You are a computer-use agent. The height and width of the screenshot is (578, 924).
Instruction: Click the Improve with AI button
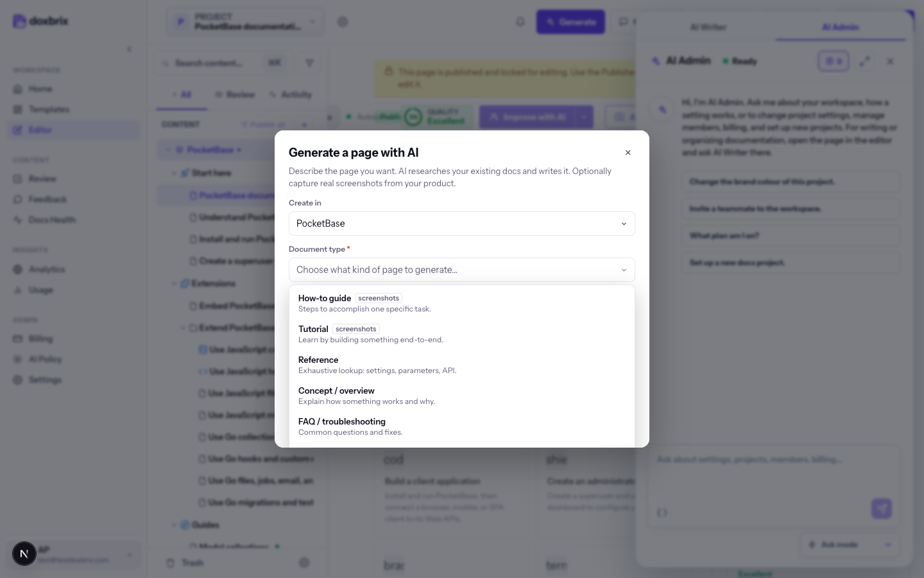tap(529, 117)
